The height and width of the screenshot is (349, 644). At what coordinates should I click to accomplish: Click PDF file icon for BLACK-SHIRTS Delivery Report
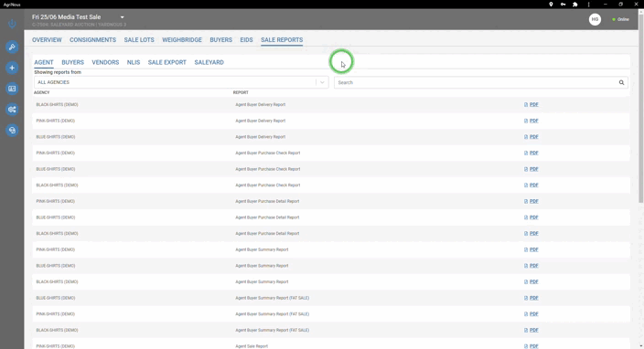tap(526, 104)
